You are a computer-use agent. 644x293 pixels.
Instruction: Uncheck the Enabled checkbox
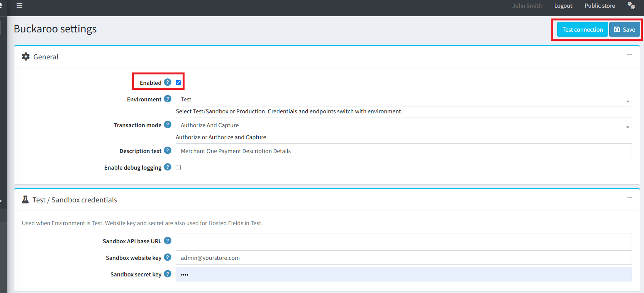178,83
